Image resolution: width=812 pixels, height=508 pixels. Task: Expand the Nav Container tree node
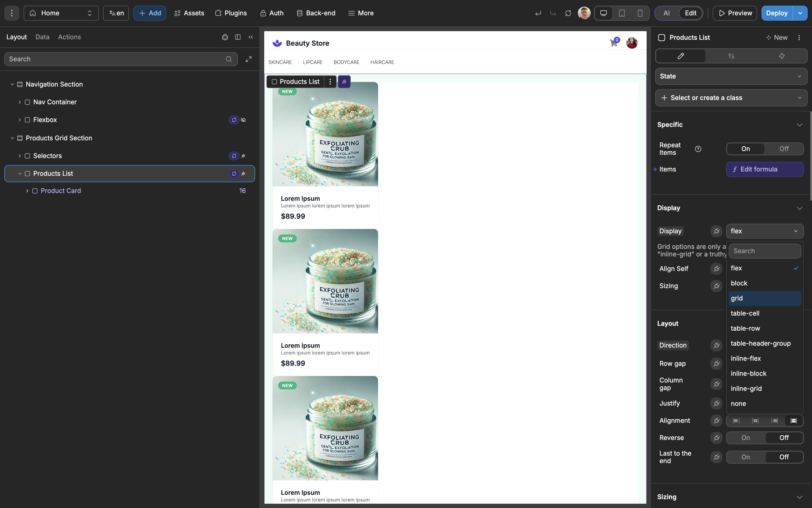tap(20, 102)
